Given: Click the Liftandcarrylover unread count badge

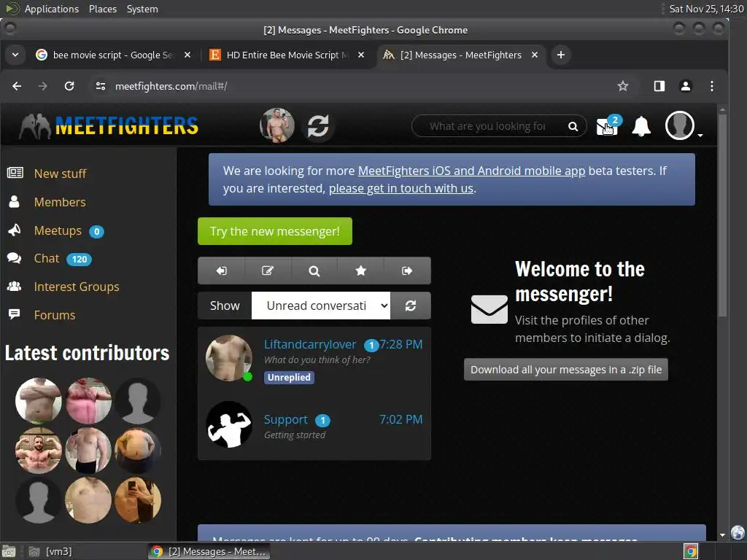Looking at the screenshot, I should 371,346.
